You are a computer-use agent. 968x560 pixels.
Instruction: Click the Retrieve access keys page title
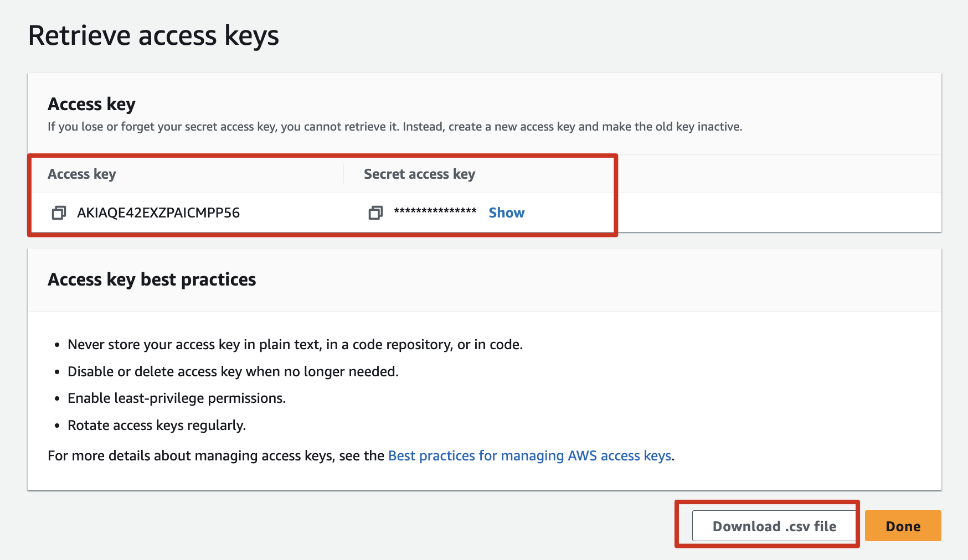pyautogui.click(x=153, y=36)
